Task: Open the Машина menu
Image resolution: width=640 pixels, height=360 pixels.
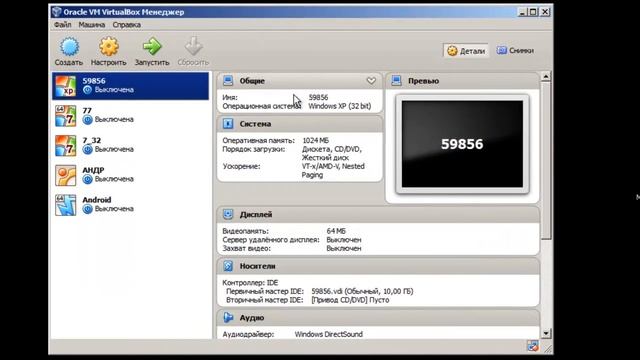Action: click(x=91, y=25)
